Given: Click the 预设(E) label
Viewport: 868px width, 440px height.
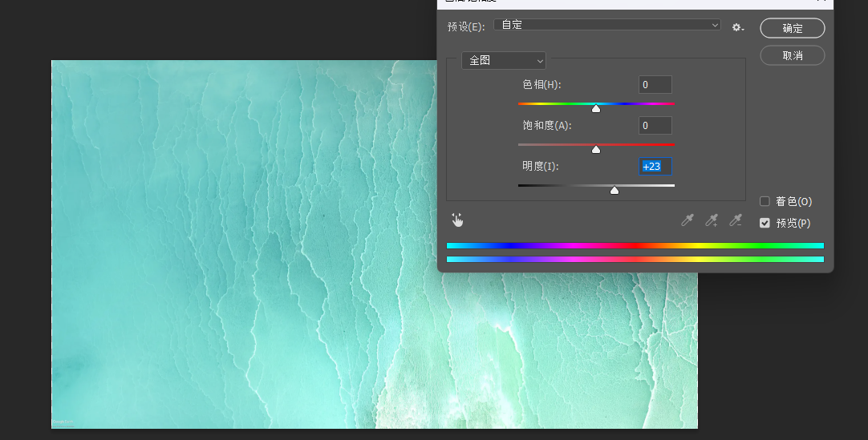Looking at the screenshot, I should click(466, 26).
